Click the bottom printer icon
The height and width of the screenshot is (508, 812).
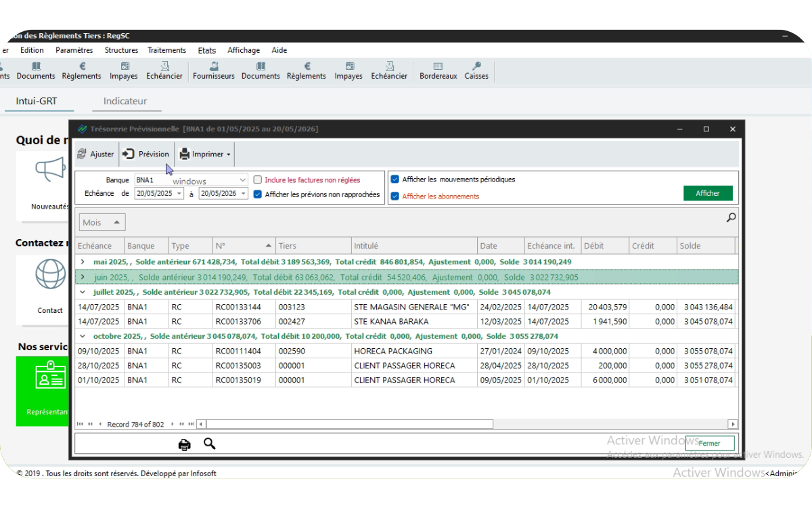pos(184,444)
